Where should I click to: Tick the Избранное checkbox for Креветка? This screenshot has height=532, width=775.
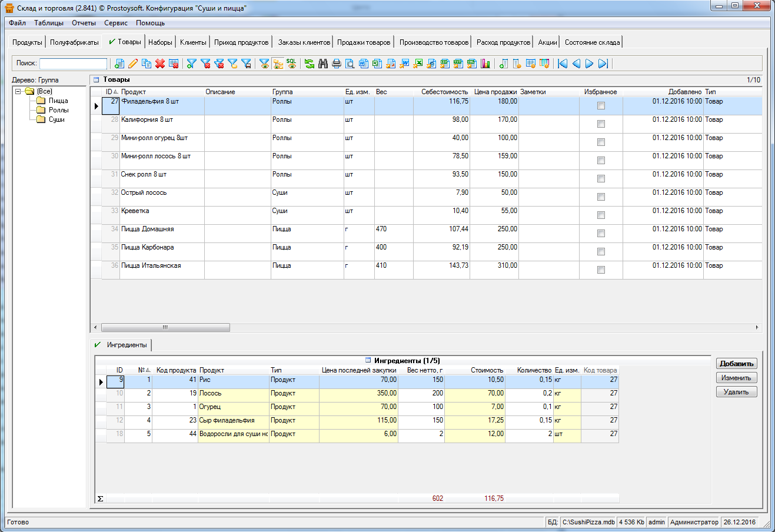click(601, 215)
